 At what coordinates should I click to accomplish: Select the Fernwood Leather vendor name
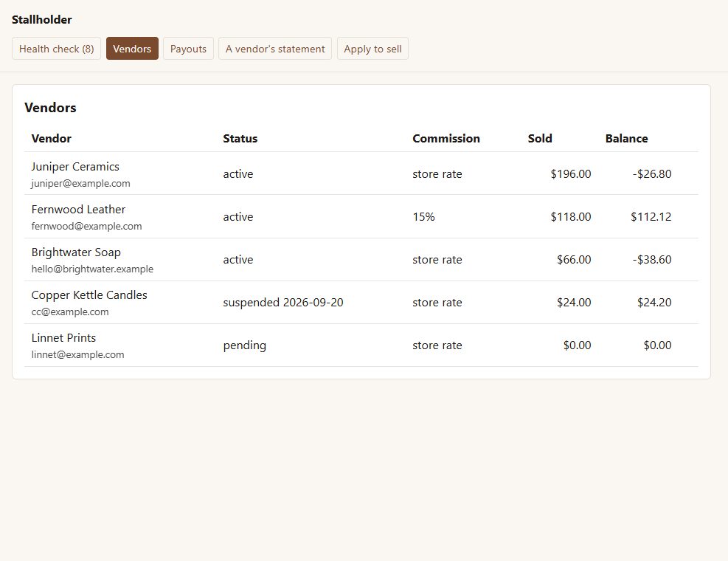pos(78,209)
